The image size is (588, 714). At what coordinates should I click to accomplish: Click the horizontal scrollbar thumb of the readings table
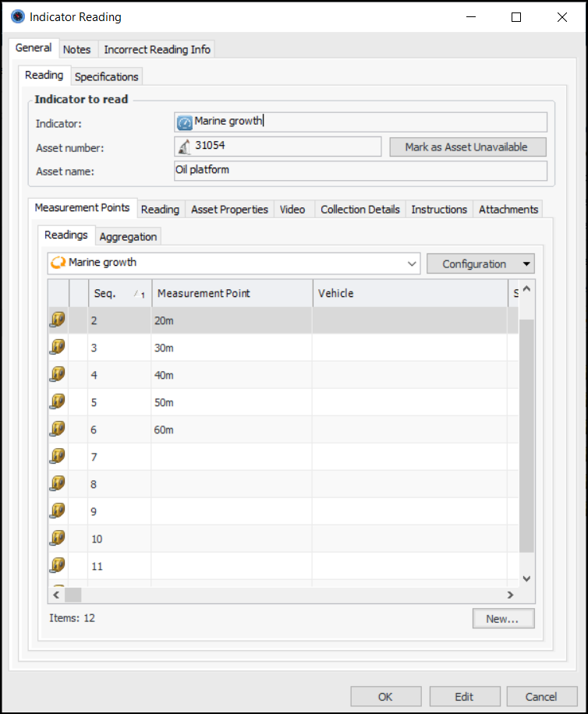(73, 595)
